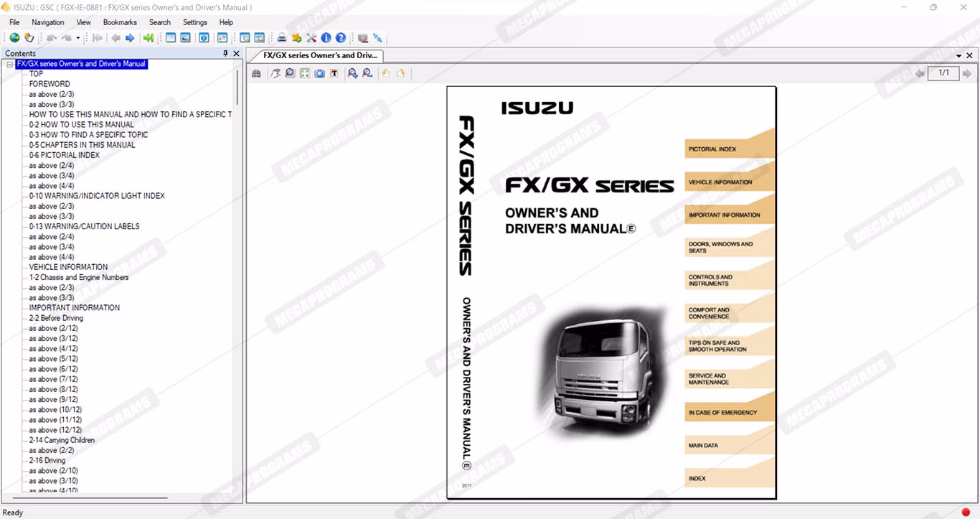The width and height of the screenshot is (980, 519).
Task: Click the globe icon in main toolbar
Action: coord(14,38)
